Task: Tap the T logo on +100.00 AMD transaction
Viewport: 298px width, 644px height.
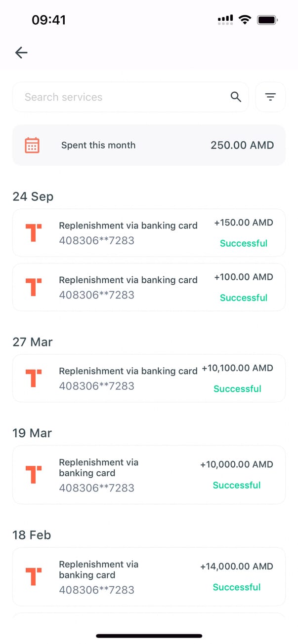Action: tap(34, 287)
